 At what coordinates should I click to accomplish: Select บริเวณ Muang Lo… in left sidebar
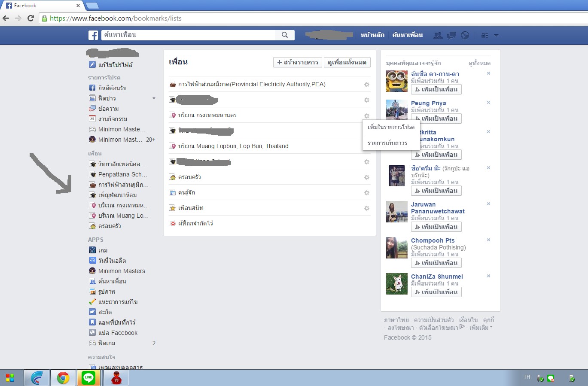123,216
